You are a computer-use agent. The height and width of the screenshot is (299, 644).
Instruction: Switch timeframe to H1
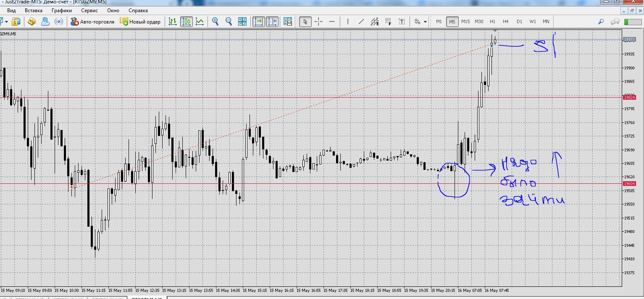492,21
